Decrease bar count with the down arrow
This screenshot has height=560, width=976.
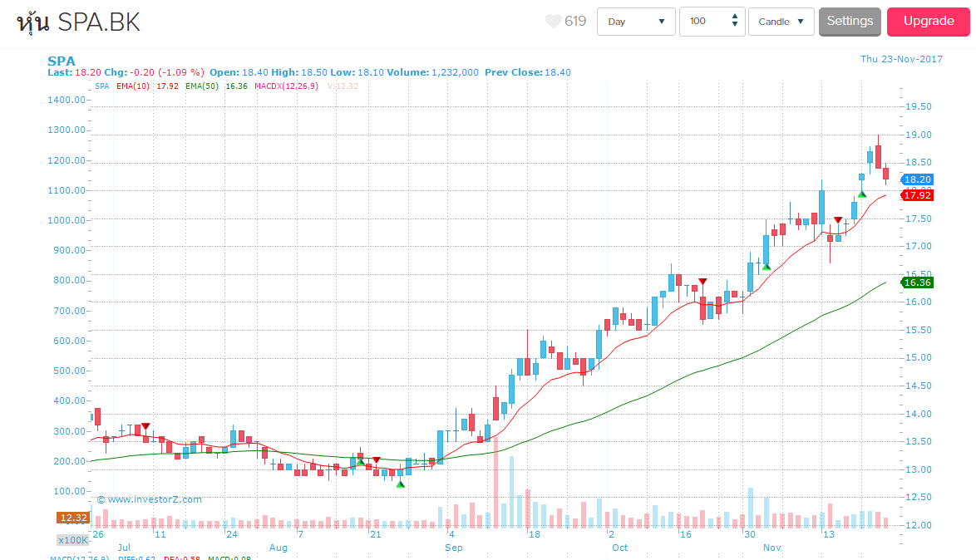[x=735, y=25]
